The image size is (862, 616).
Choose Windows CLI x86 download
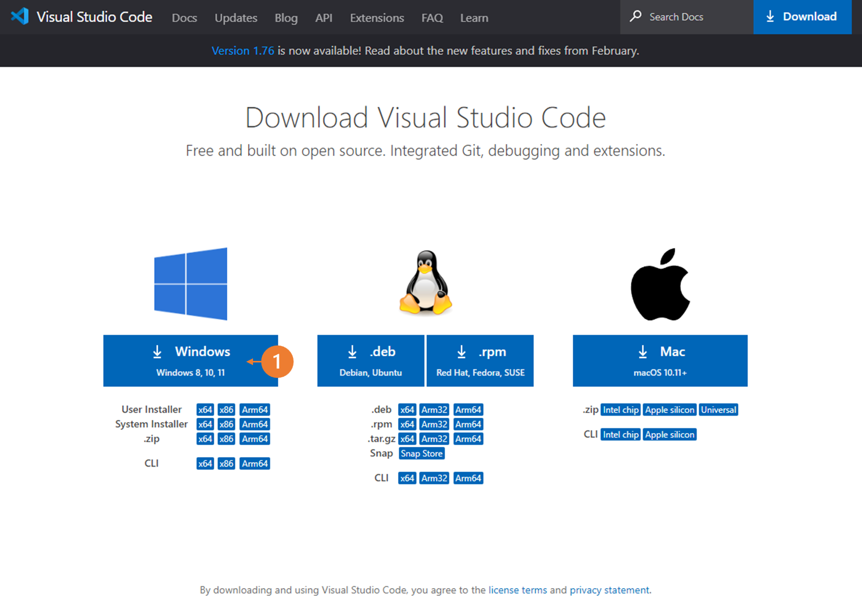(x=226, y=463)
